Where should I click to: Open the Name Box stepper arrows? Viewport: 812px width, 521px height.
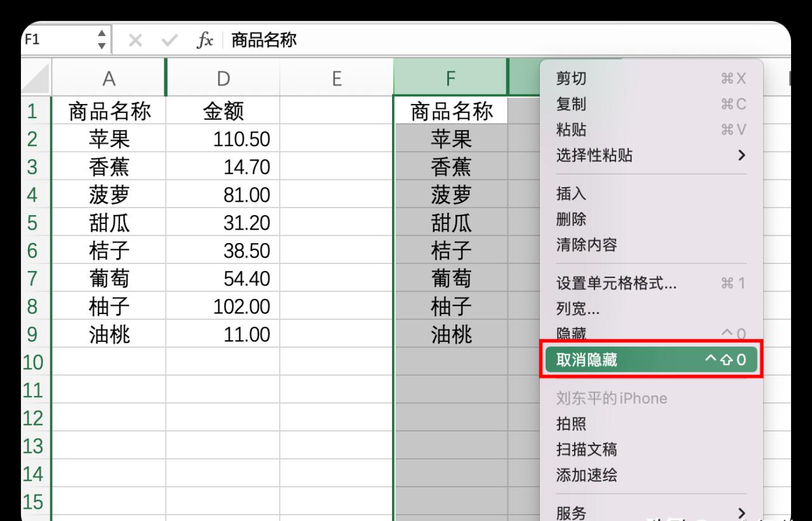point(101,41)
